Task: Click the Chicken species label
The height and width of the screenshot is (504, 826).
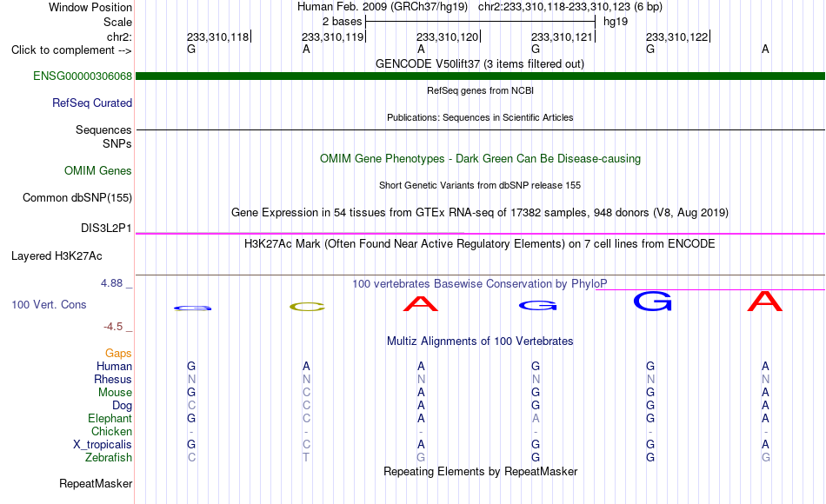Action: point(111,431)
